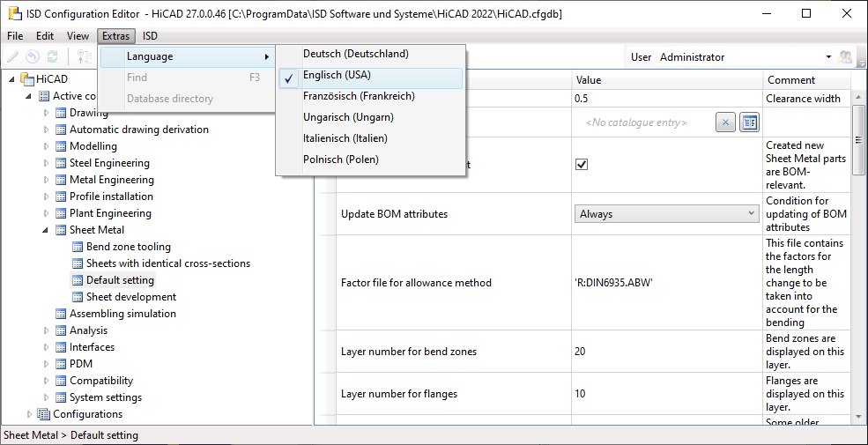
Task: Open the View menu
Action: pyautogui.click(x=78, y=36)
